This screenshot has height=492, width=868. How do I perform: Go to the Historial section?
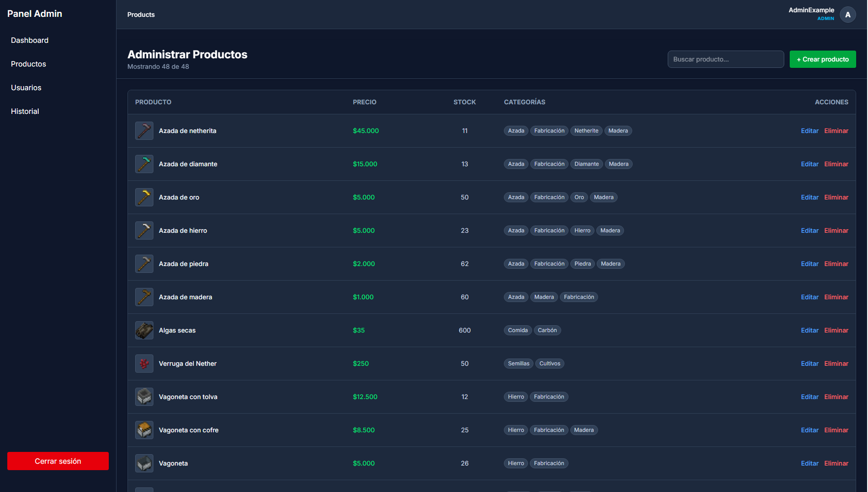click(25, 111)
